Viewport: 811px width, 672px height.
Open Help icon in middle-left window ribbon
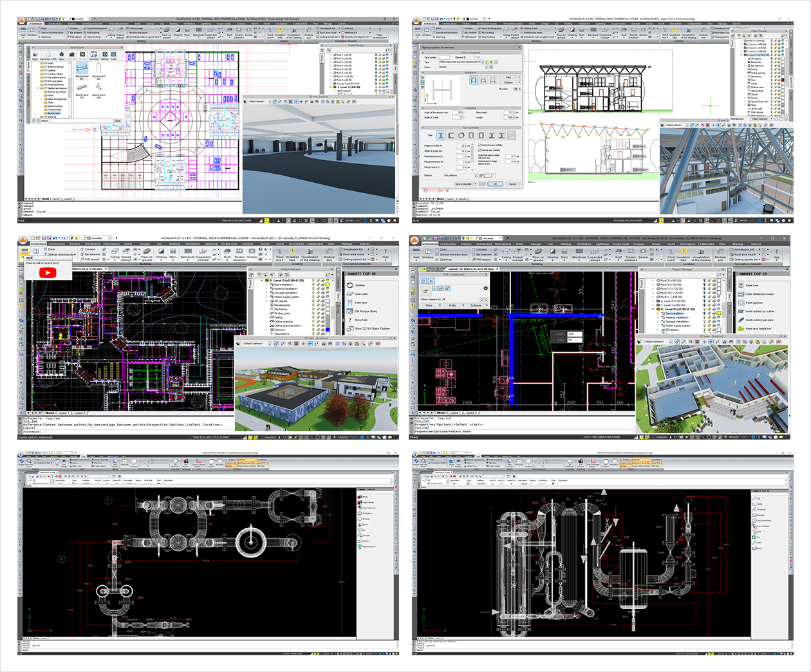(386, 254)
